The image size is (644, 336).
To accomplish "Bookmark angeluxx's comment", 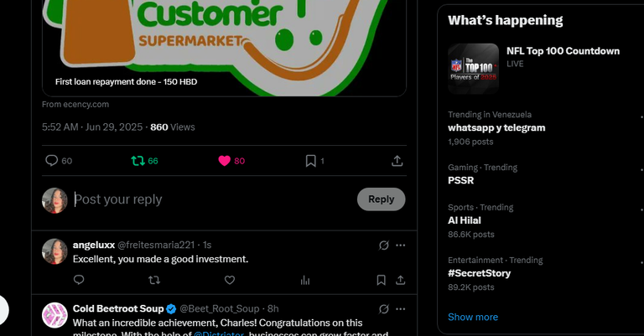I will point(382,280).
